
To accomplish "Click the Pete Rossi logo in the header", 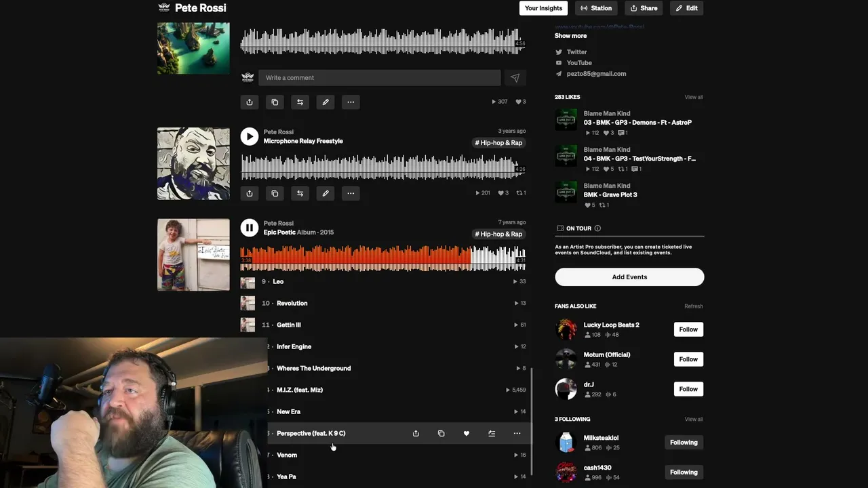I will [x=164, y=8].
